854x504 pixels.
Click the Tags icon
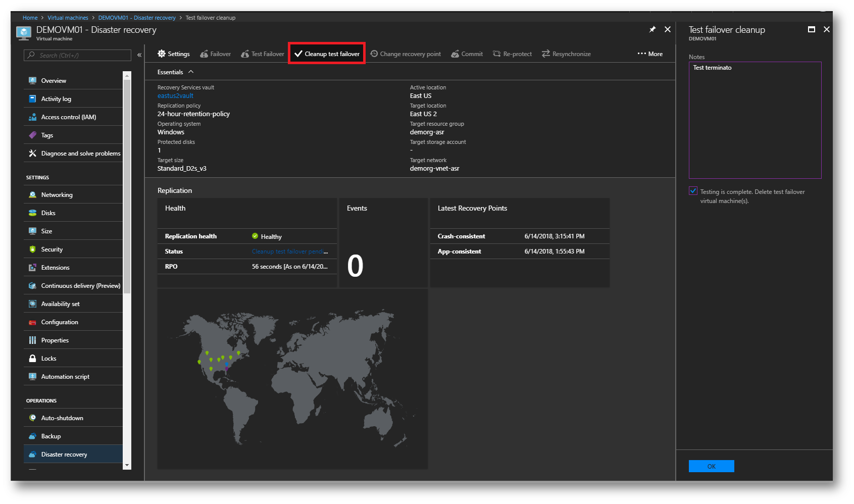click(x=32, y=135)
